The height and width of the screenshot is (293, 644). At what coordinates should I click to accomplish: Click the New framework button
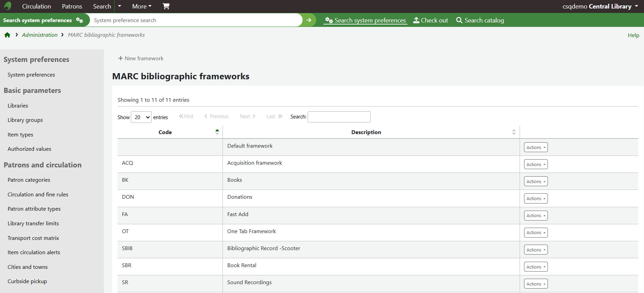[x=141, y=59]
